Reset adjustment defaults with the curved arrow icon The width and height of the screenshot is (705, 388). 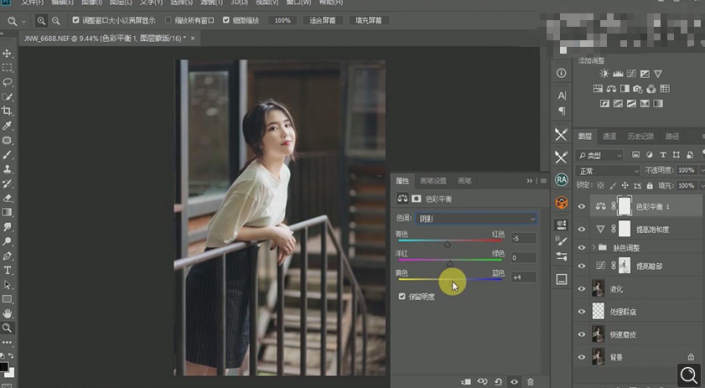498,382
